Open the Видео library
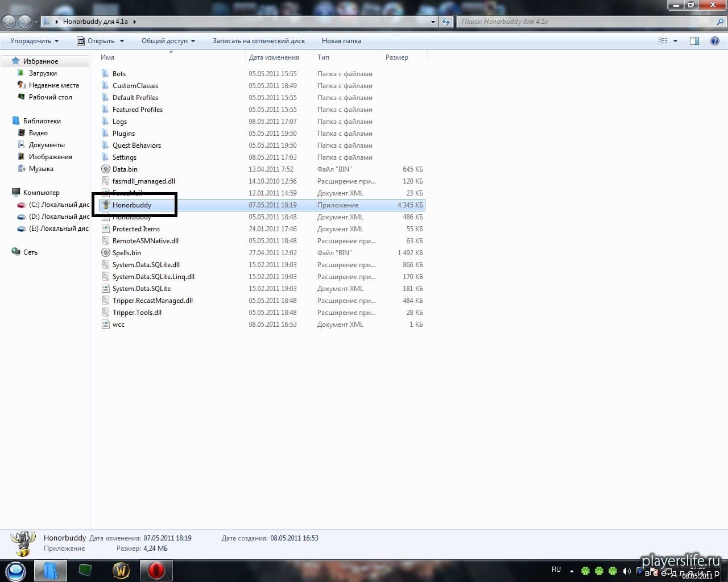The image size is (728, 582). coord(38,133)
